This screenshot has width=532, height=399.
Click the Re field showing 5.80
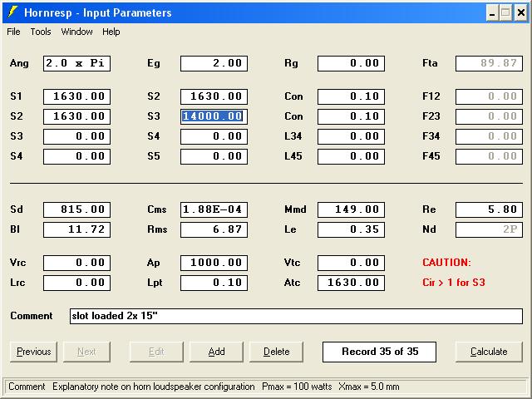point(489,209)
